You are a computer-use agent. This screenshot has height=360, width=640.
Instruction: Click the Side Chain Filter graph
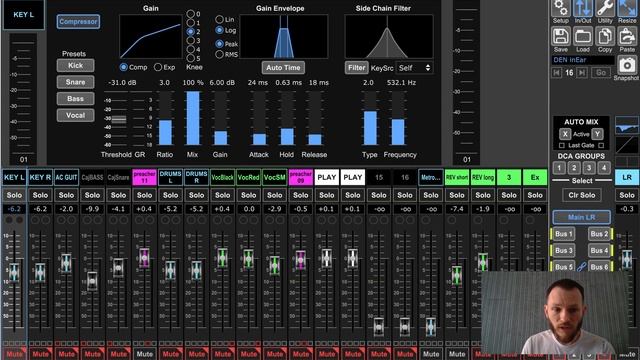[x=389, y=37]
